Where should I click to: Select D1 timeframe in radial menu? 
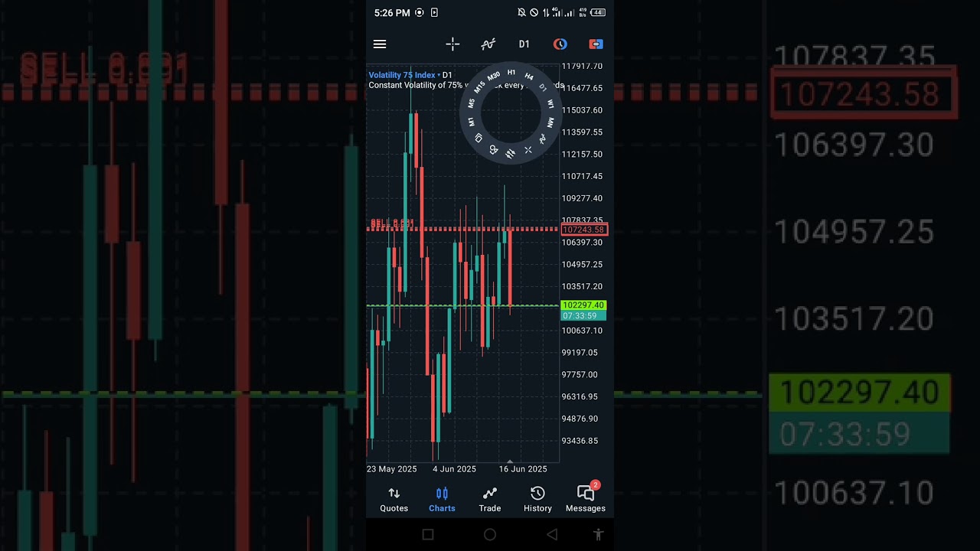[x=543, y=88]
